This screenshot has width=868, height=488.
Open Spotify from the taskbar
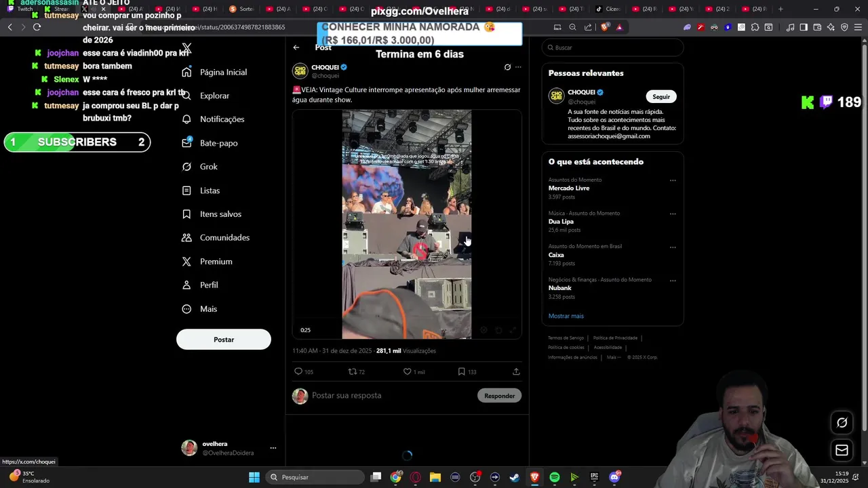(554, 477)
